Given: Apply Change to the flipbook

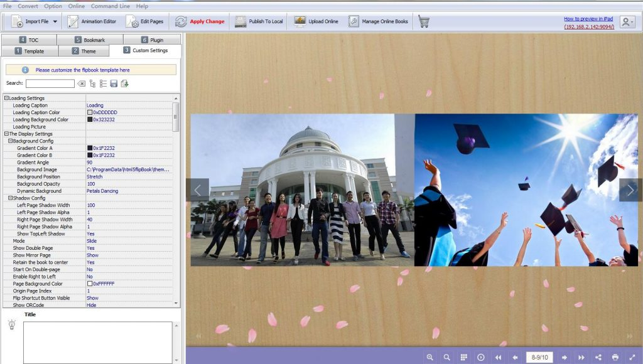Looking at the screenshot, I should 200,21.
